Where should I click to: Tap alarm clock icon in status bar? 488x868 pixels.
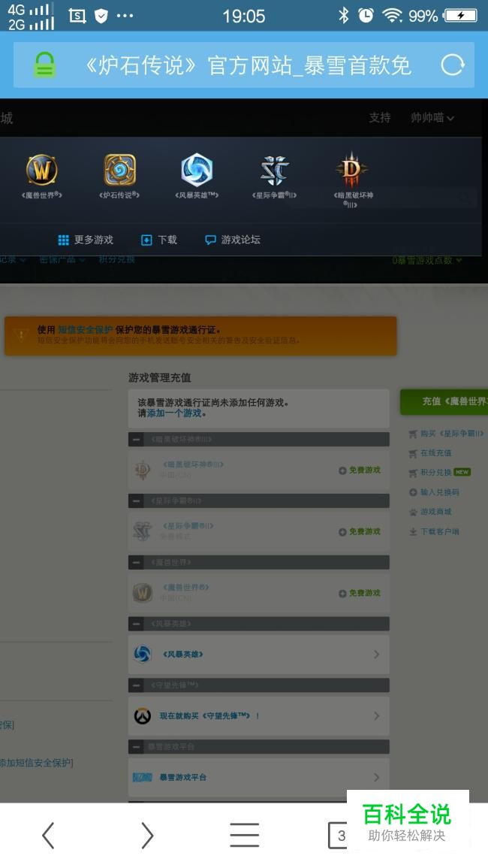pyautogui.click(x=366, y=15)
